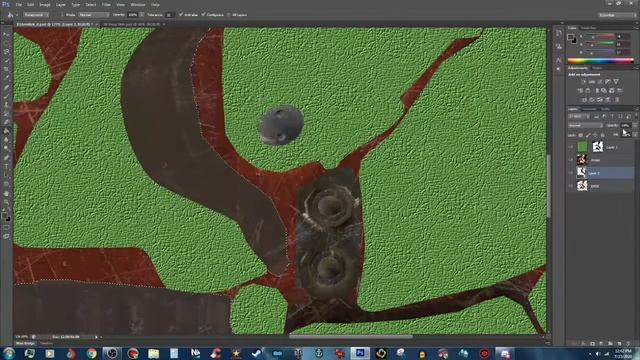The width and height of the screenshot is (640, 360).
Task: Add a Levels adjustment
Action: coord(592,82)
